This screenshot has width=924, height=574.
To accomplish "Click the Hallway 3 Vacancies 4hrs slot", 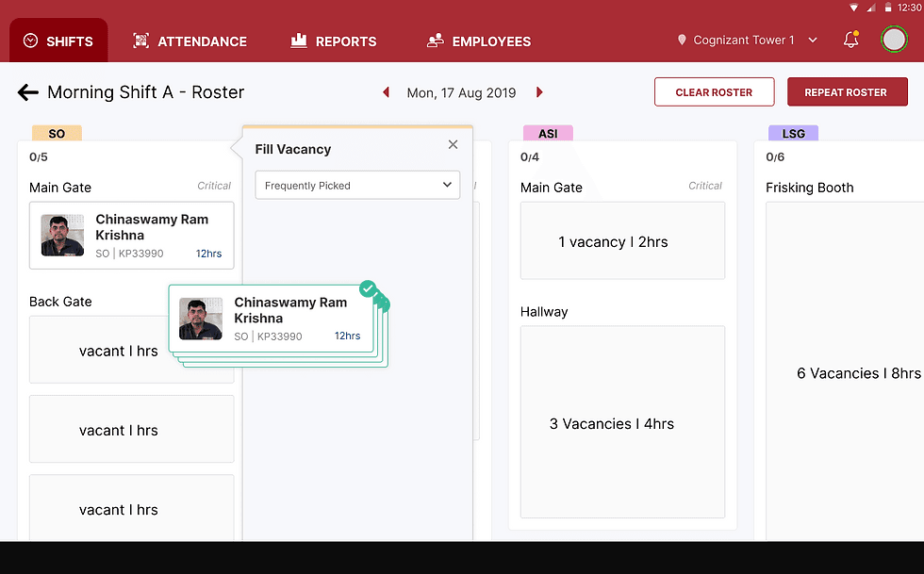I will click(x=622, y=422).
